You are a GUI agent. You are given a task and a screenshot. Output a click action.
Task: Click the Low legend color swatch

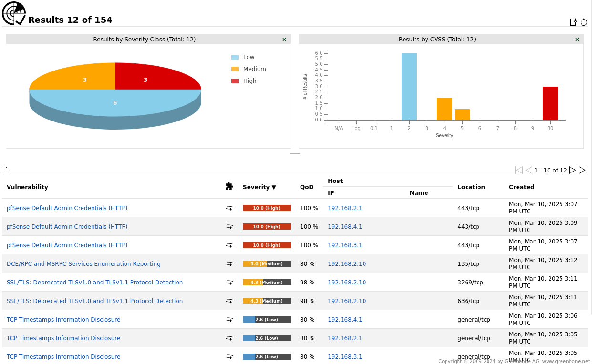coord(235,57)
